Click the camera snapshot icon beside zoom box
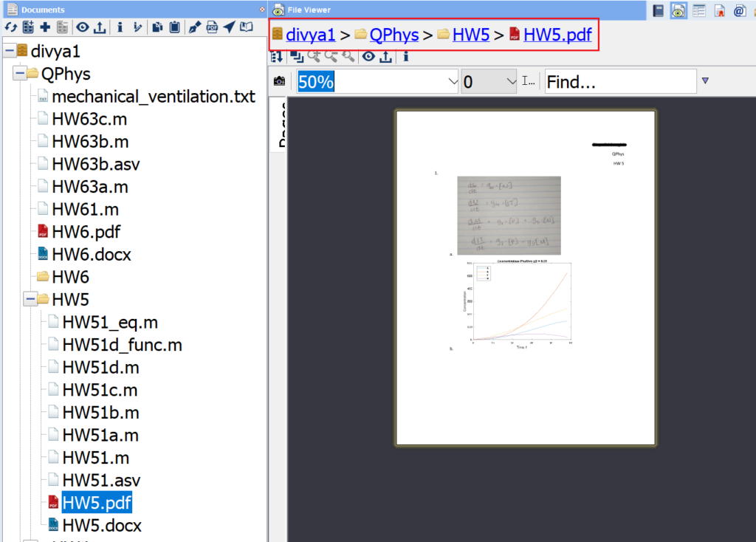756x542 pixels. point(279,81)
